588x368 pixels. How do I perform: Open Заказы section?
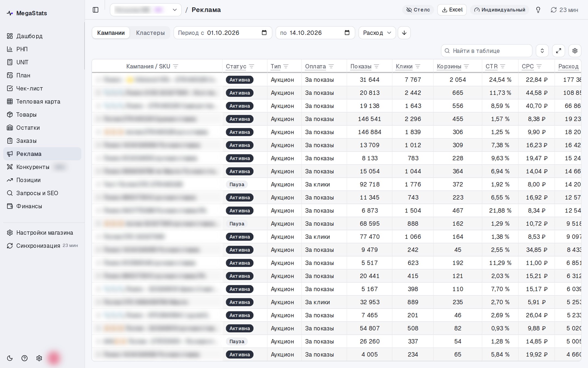point(42,141)
